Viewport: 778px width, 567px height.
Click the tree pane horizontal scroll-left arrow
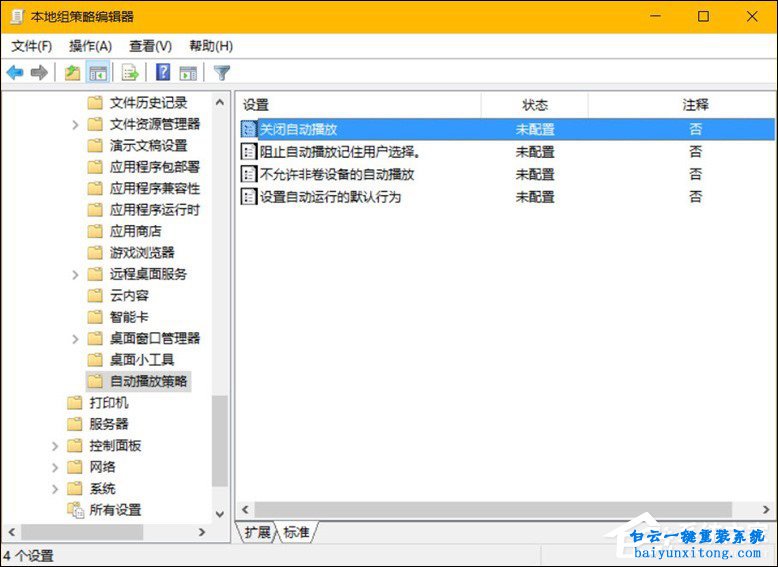pos(11,532)
